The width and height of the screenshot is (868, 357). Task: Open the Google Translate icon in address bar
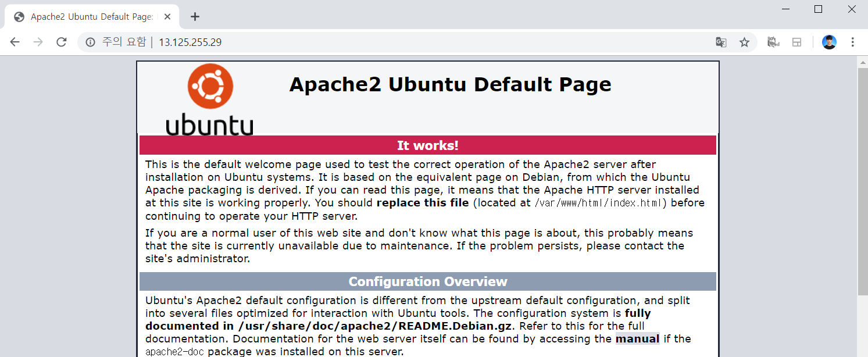coord(721,42)
